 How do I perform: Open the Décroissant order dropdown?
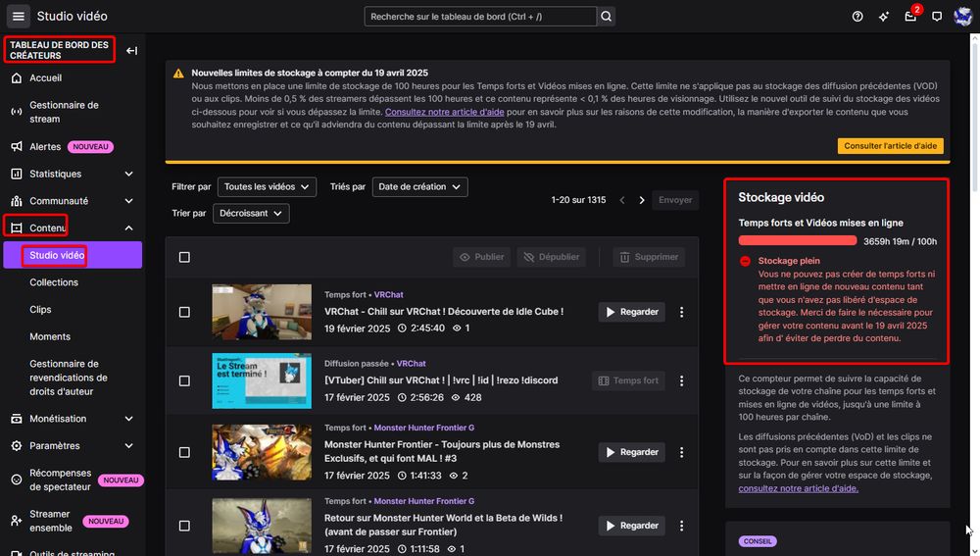pyautogui.click(x=251, y=213)
